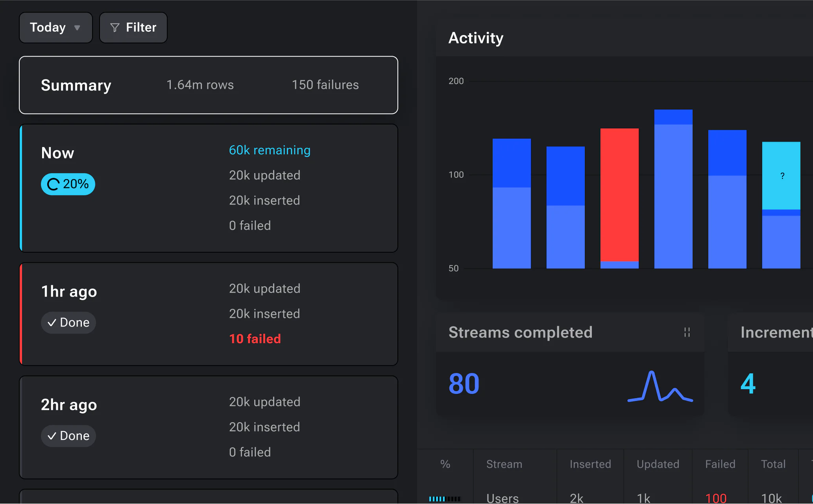Viewport: 813px width, 504px height.
Task: Click the 60k remaining link
Action: tap(270, 150)
